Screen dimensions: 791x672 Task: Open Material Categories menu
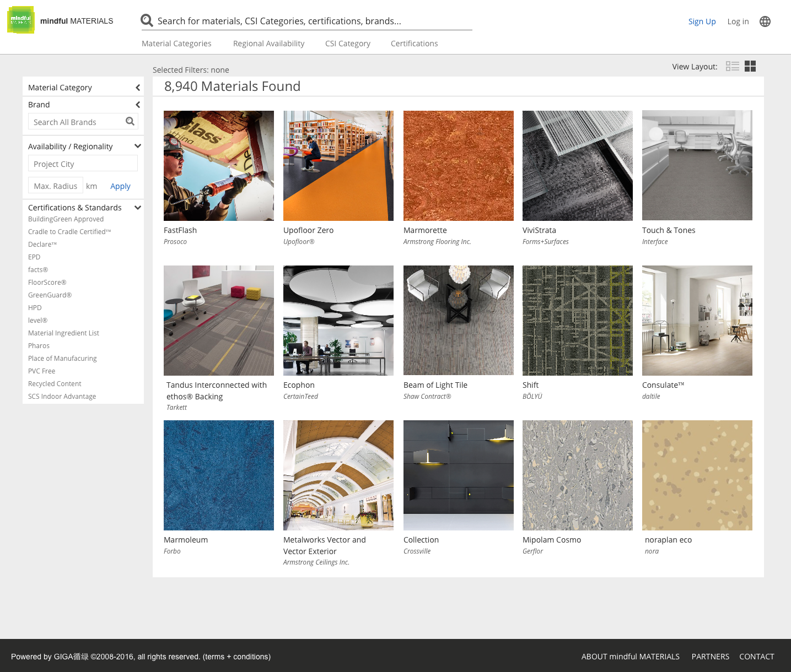pyautogui.click(x=176, y=44)
